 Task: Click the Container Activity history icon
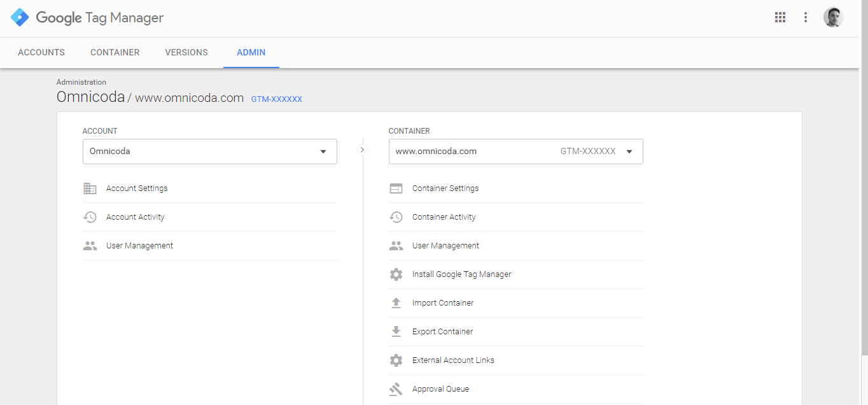pyautogui.click(x=396, y=217)
